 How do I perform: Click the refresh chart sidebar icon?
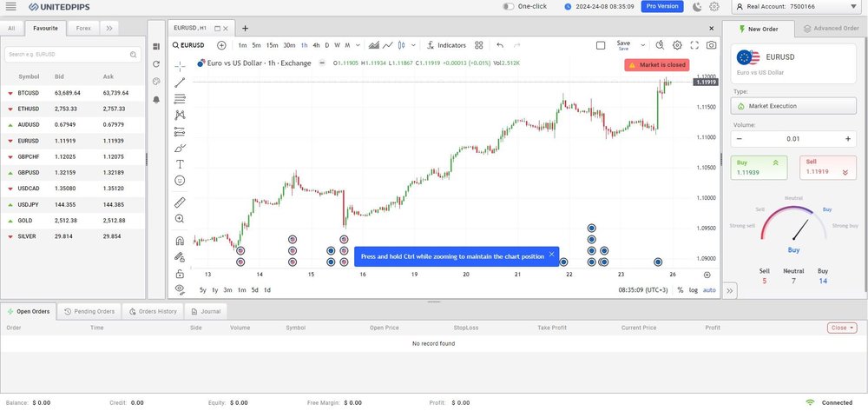[x=156, y=64]
